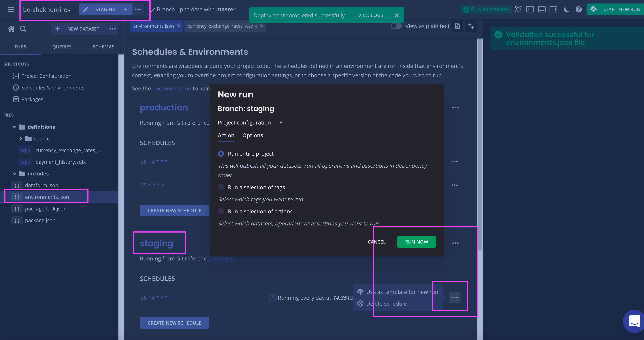
Task: Select Run a selection of actions
Action: pyautogui.click(x=221, y=211)
